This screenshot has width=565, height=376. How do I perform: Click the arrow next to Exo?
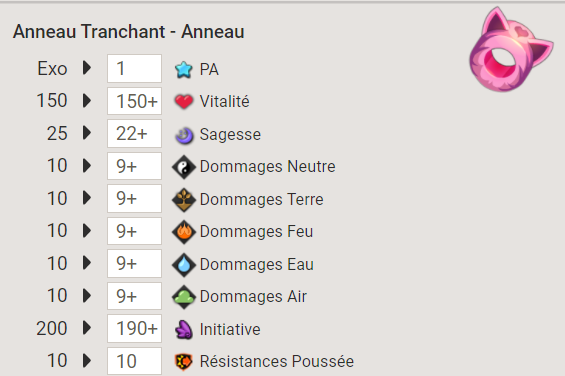(x=87, y=68)
